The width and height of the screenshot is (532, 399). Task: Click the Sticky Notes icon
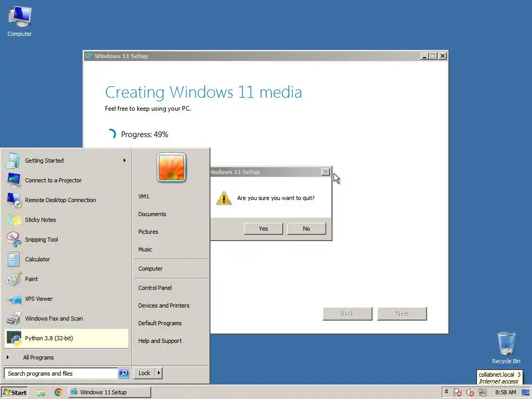click(14, 220)
